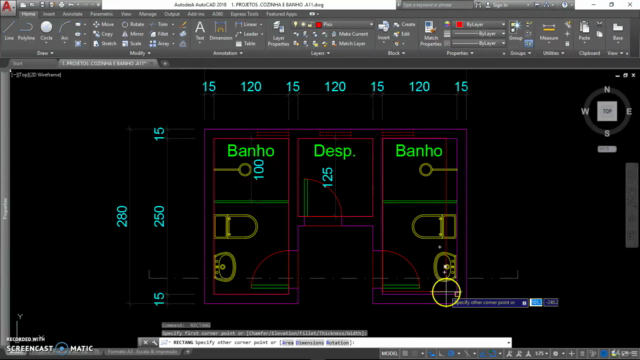This screenshot has height=360, width=640.
Task: Switch to the View ribbon tab
Action: point(126,14)
